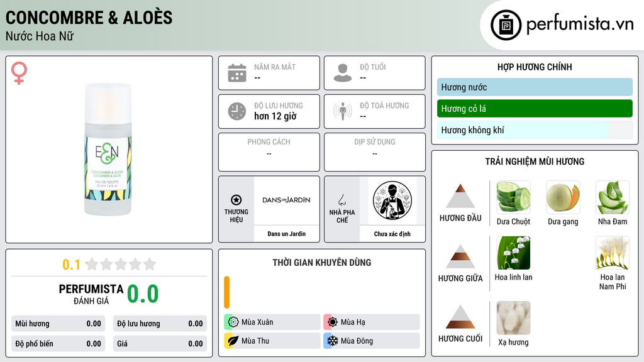Viewport: 644px width, 362px height.
Task: Click the Mùa Xuân flower icon
Action: click(x=233, y=322)
